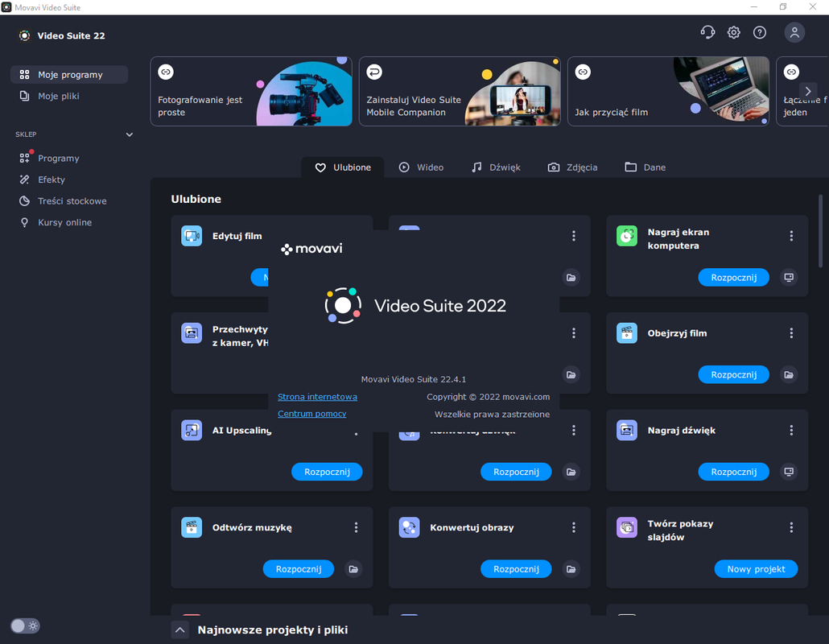
Task: Switch to the Zdjęcia tab
Action: [x=572, y=167]
